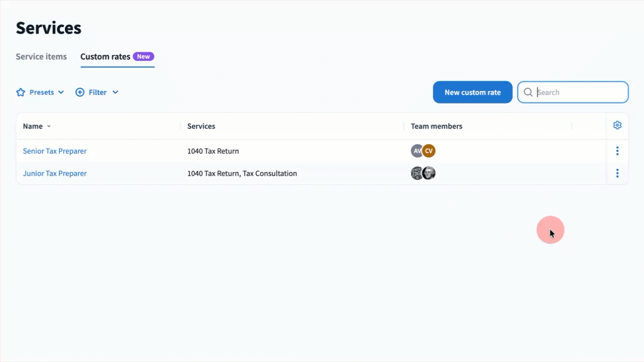Open the Junior Tax Preparer link
The image size is (644, 362).
(55, 173)
